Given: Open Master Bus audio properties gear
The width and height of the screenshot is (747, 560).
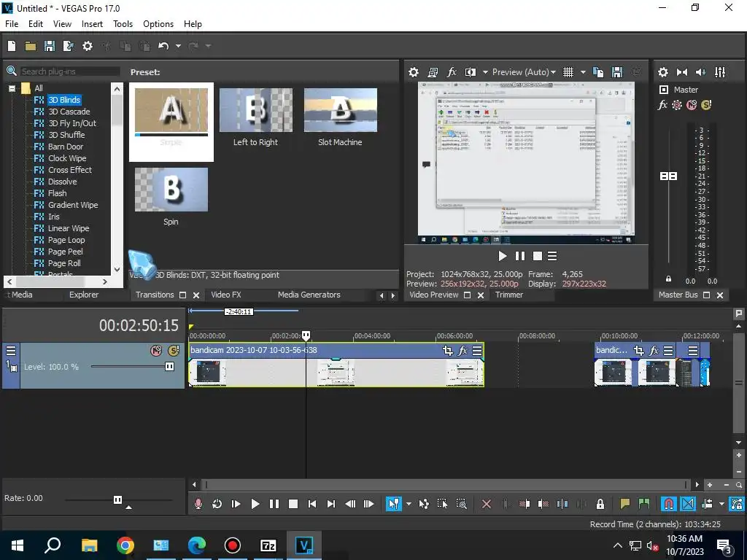Looking at the screenshot, I should pyautogui.click(x=662, y=72).
